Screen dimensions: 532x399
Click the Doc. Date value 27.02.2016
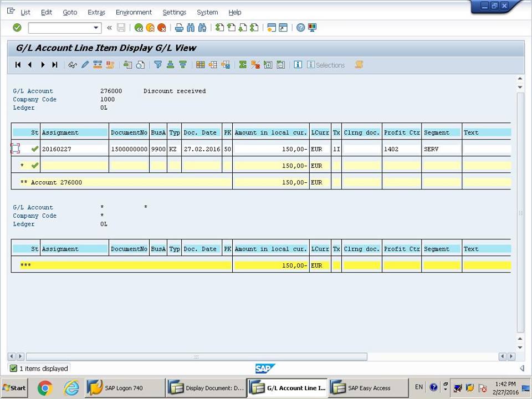(x=202, y=149)
